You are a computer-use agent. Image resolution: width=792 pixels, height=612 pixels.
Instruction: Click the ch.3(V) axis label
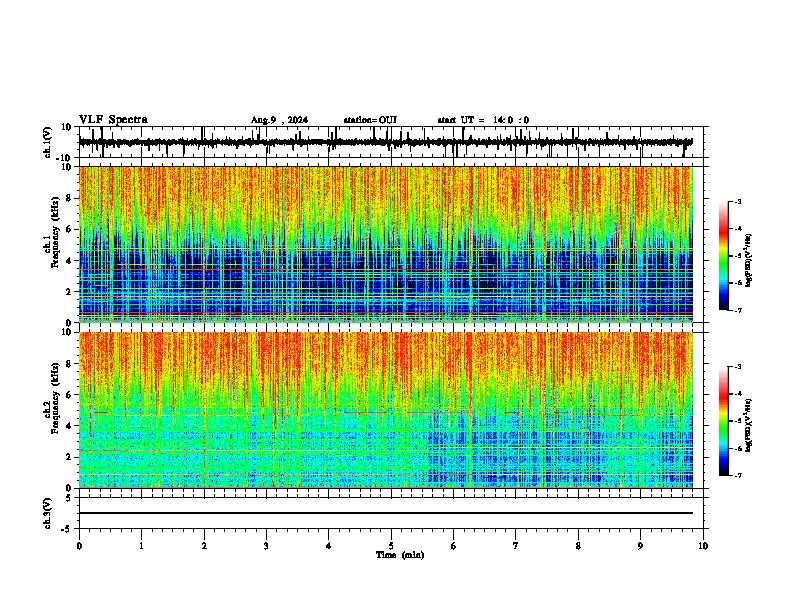coord(48,513)
